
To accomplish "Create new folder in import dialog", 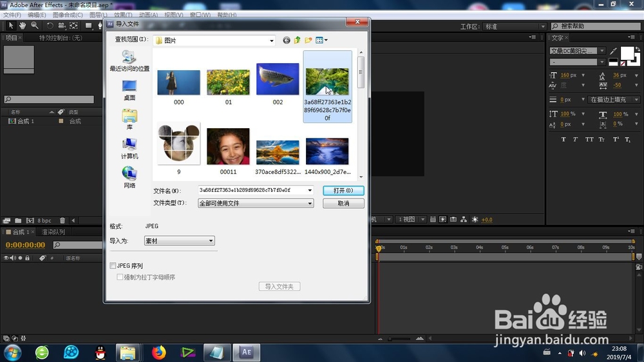I will (x=308, y=41).
